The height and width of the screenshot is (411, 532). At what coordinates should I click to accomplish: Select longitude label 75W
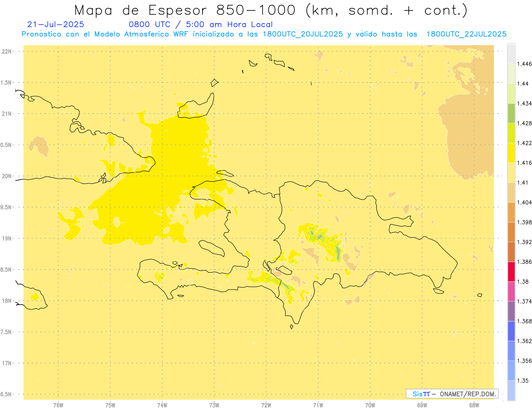(110, 405)
